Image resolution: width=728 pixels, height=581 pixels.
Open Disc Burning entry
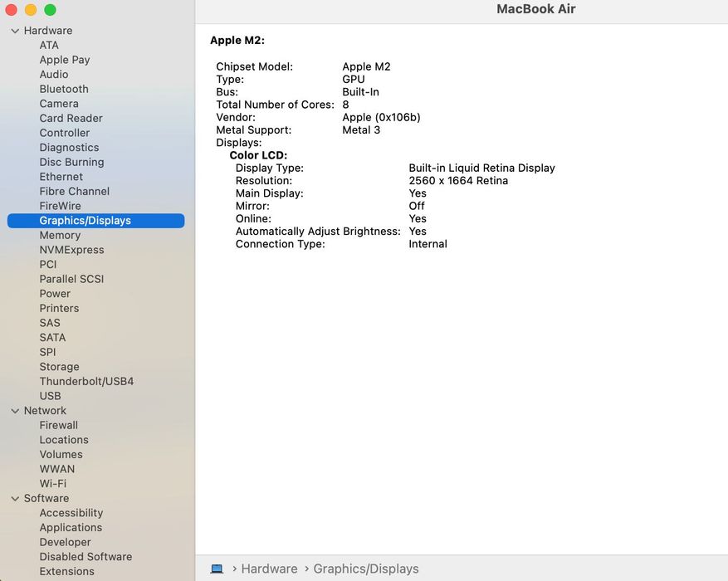[x=71, y=162]
